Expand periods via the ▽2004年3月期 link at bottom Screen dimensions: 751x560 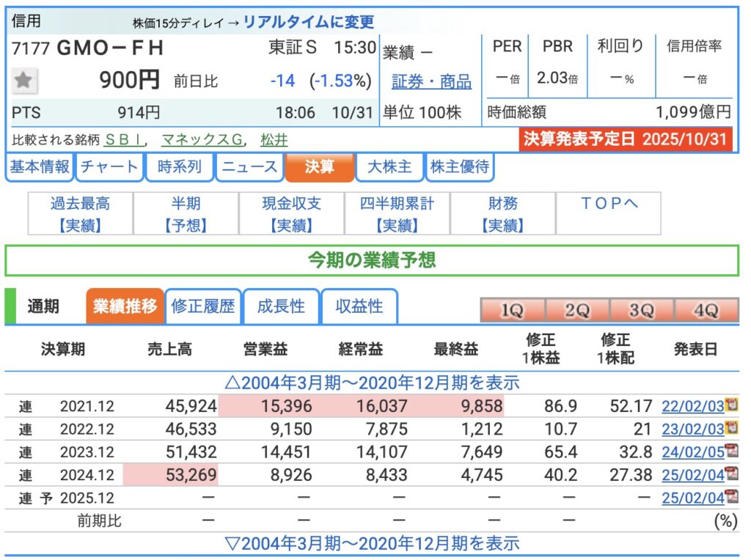[x=373, y=543]
